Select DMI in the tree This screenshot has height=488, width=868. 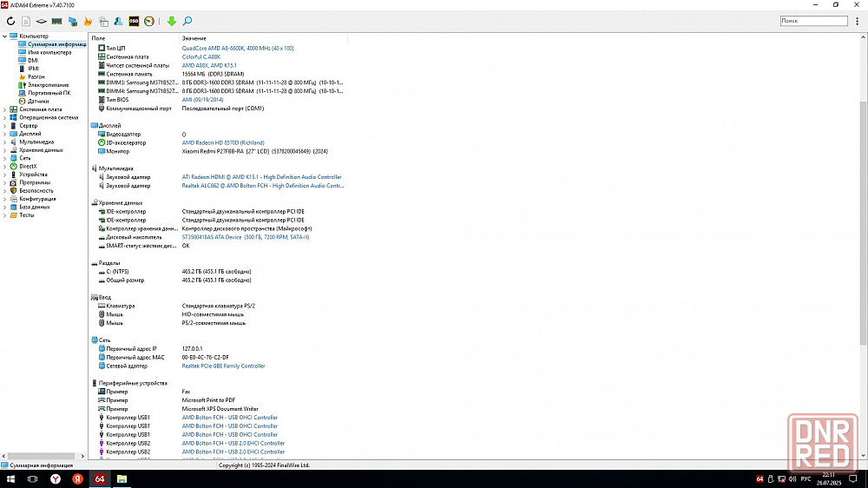coord(33,61)
